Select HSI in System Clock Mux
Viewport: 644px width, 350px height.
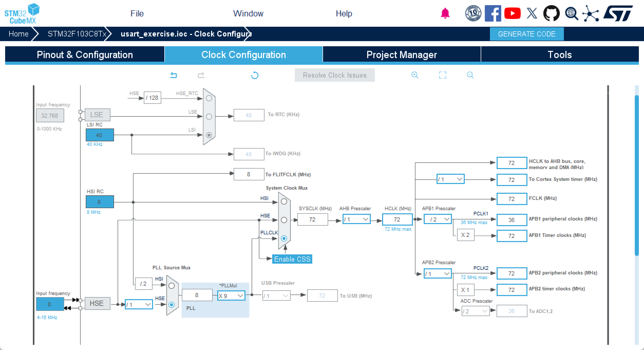coord(284,202)
